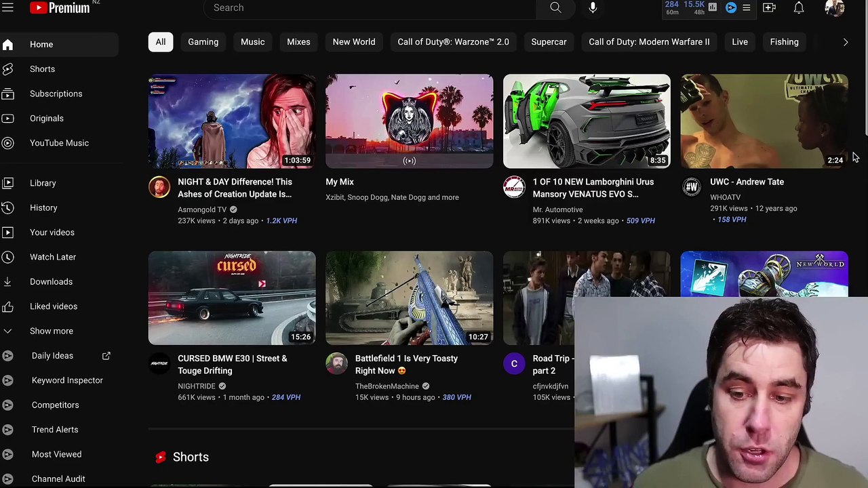Open Channel Audit in the sidebar
This screenshot has height=488, width=868.
pyautogui.click(x=60, y=479)
